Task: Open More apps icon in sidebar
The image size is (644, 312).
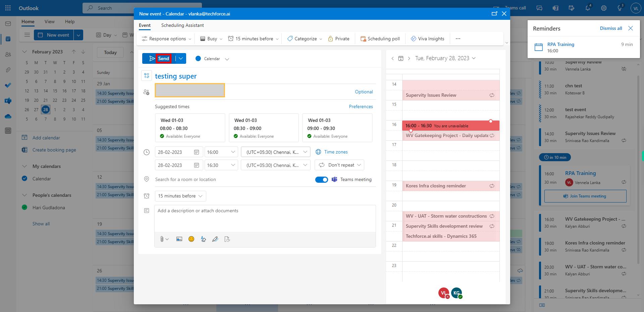Action: pyautogui.click(x=8, y=131)
